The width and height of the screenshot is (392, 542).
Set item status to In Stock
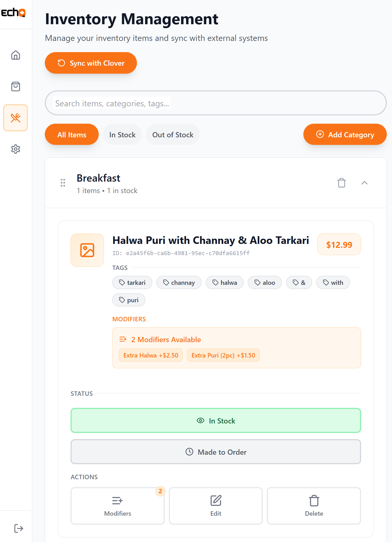point(216,420)
